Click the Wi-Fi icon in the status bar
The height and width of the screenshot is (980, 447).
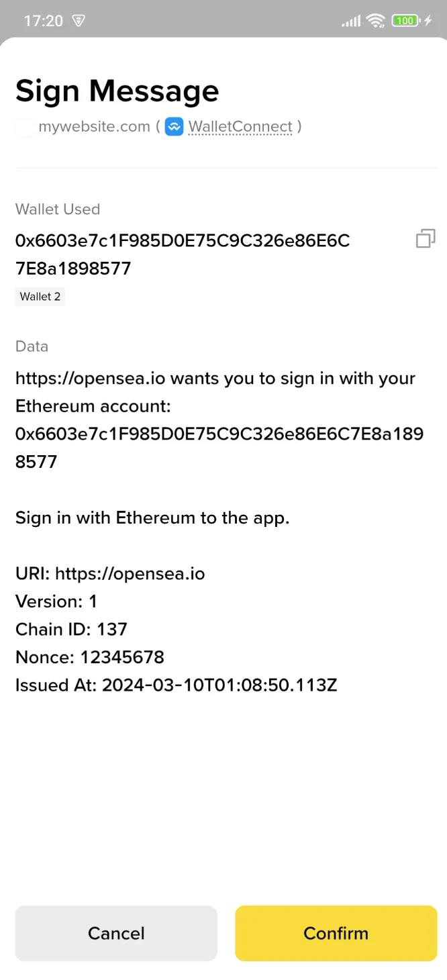(x=376, y=20)
